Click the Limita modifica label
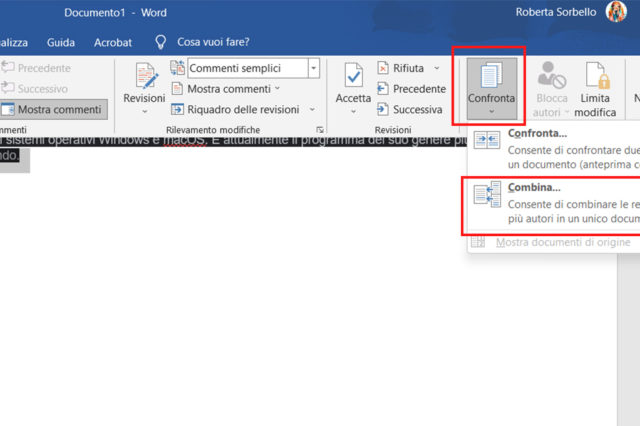The image size is (640, 426). 595,105
